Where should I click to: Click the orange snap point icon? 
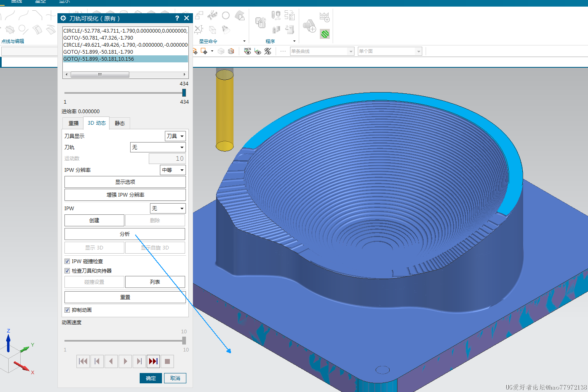(204, 51)
